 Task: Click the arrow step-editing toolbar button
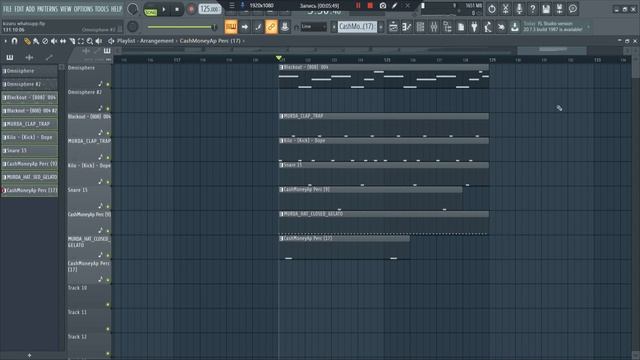244,27
